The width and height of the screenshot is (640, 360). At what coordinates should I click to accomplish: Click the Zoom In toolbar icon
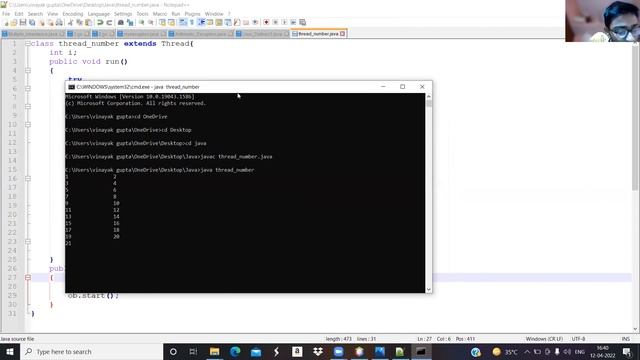(x=141, y=22)
